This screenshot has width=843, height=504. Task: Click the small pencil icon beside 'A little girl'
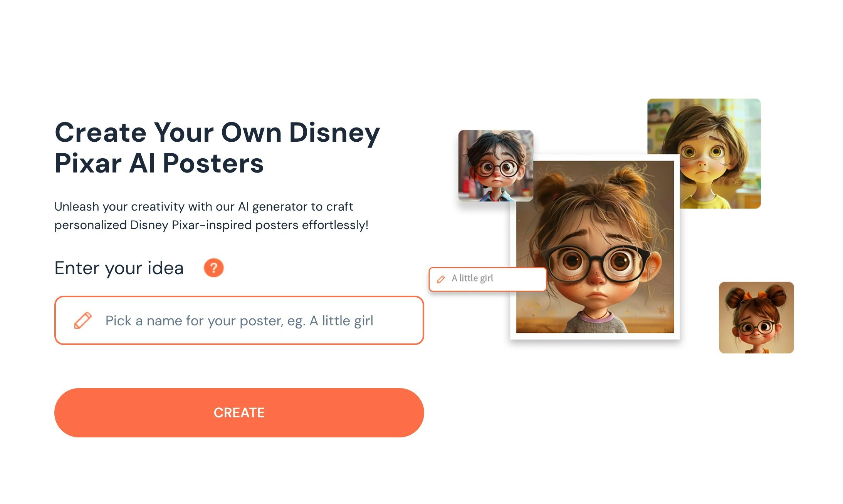click(441, 279)
